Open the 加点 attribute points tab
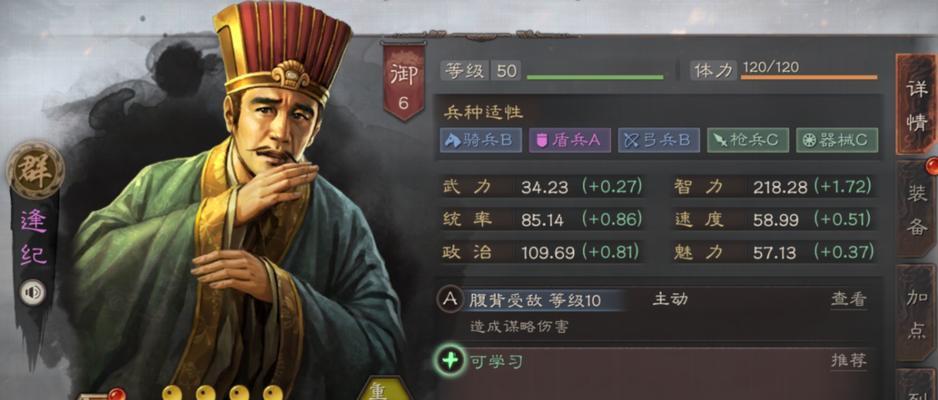The height and width of the screenshot is (400, 938). tap(916, 313)
